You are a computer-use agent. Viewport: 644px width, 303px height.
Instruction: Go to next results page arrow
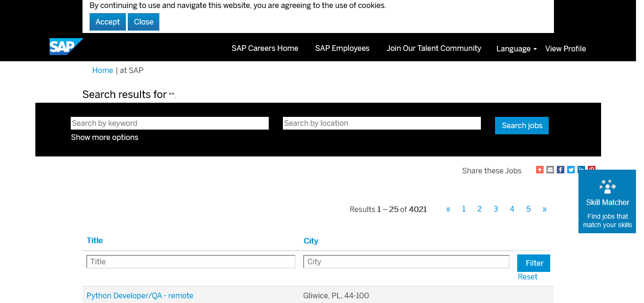click(545, 209)
